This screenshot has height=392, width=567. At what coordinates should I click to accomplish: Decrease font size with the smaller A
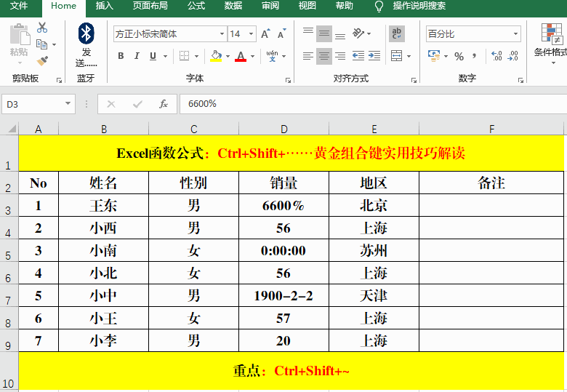[x=281, y=34]
